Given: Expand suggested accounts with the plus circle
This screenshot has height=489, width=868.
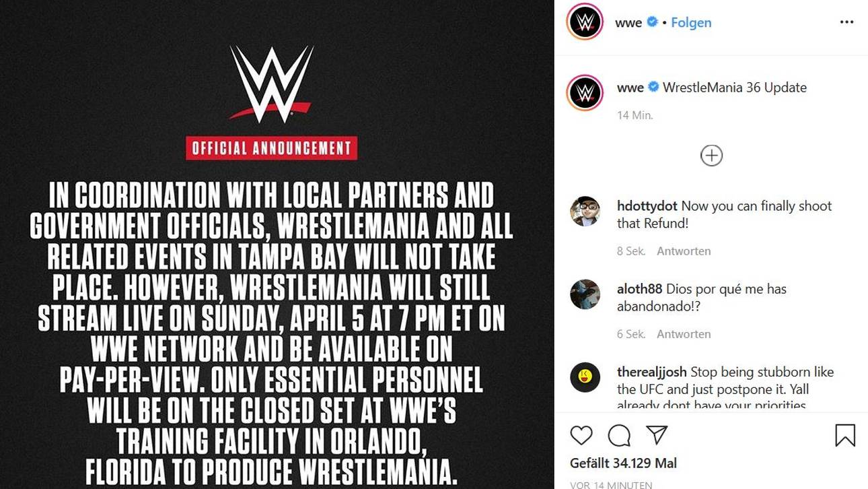Looking at the screenshot, I should pos(711,155).
